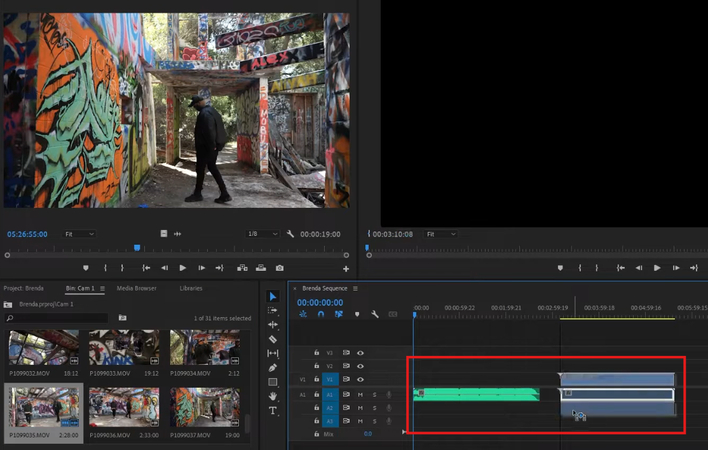The height and width of the screenshot is (450, 708).
Task: Open Source monitor settings wrench
Action: pos(290,234)
